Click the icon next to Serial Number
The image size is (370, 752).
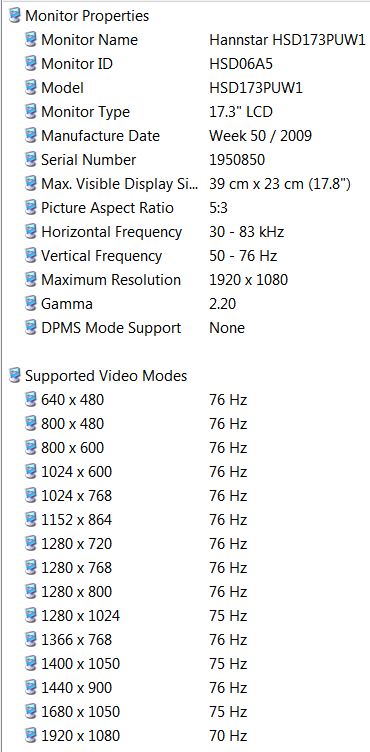pos(31,160)
